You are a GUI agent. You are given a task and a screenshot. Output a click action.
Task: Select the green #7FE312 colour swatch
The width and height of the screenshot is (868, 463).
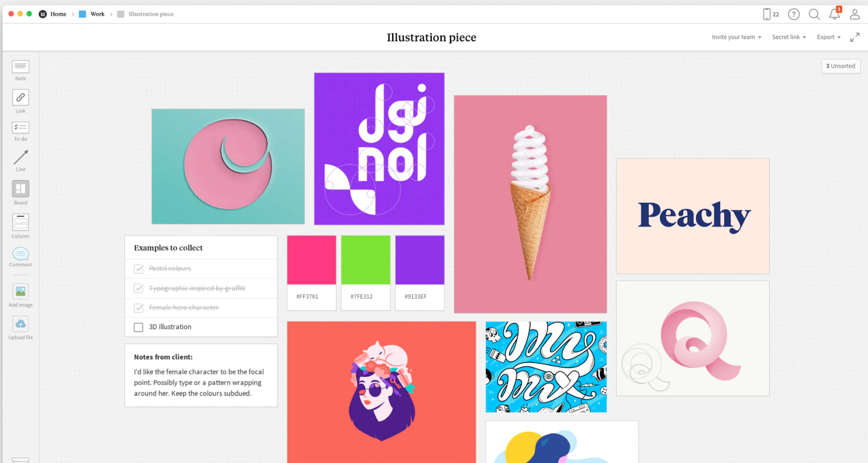366,260
